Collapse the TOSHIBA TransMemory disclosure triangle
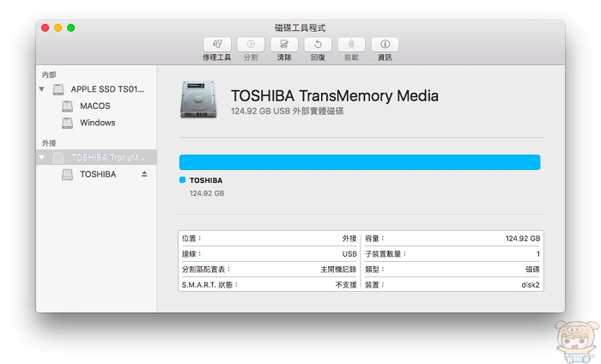This screenshot has height=364, width=601. (42, 158)
